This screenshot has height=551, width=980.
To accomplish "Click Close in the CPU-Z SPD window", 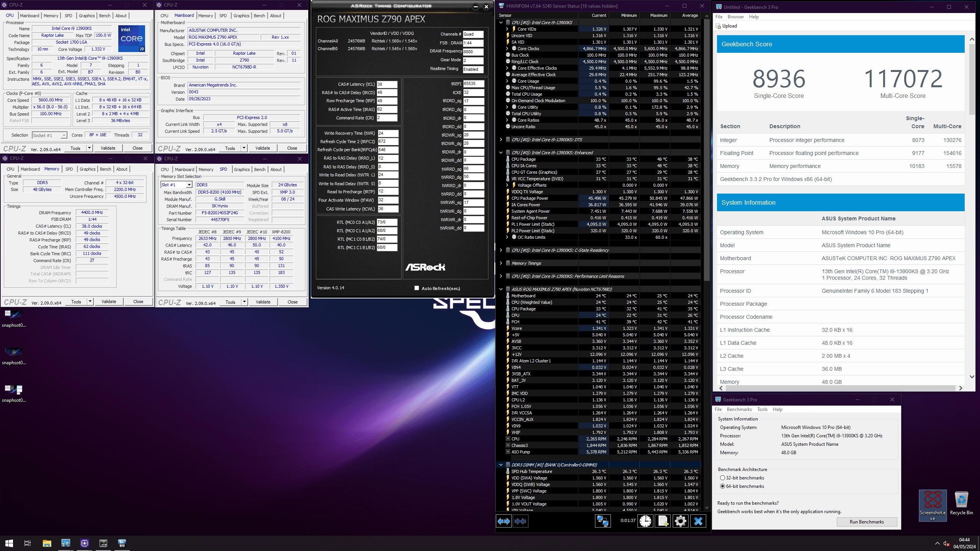I will click(x=292, y=302).
